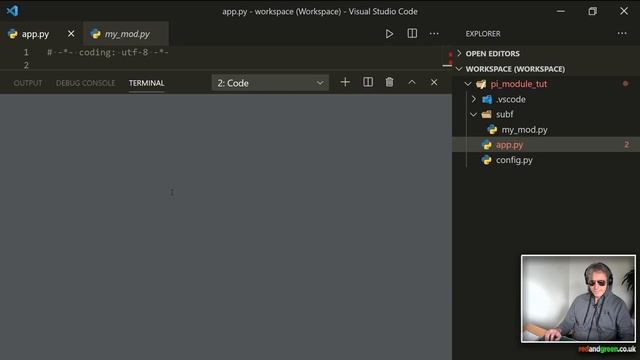Restore down the VS Code window
Image resolution: width=640 pixels, height=360 pixels.
tap(592, 11)
